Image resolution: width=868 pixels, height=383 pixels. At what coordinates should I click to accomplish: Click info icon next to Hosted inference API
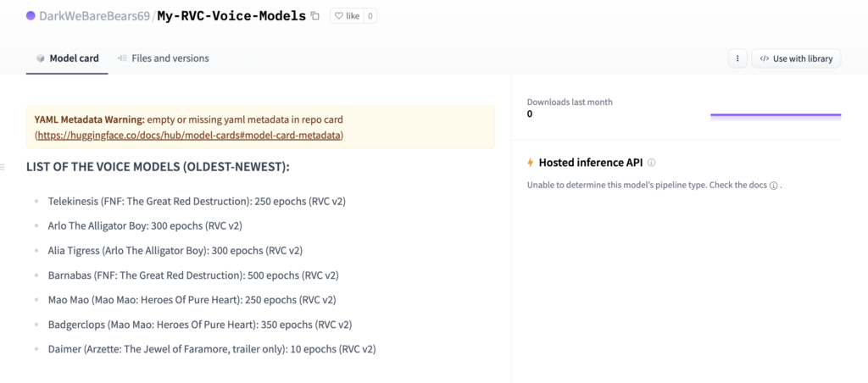point(652,163)
